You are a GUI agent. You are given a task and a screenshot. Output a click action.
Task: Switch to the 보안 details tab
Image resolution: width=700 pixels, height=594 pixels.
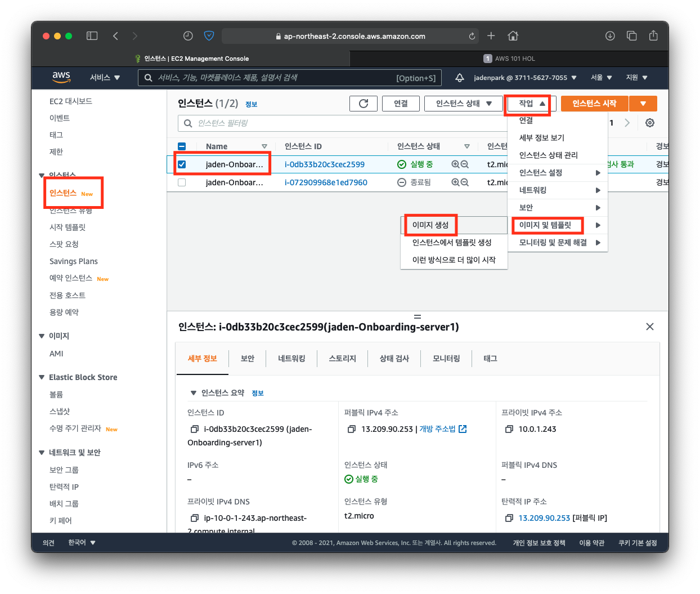[x=248, y=359]
